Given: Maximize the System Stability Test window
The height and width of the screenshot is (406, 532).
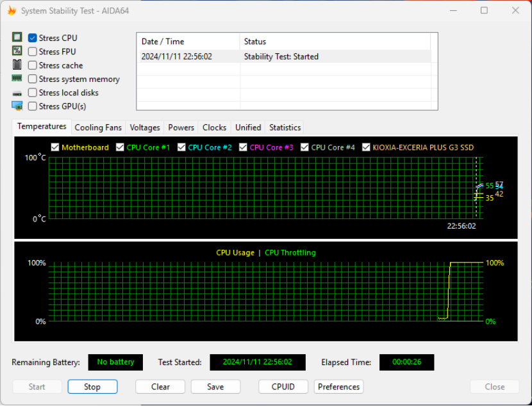Looking at the screenshot, I should click(x=484, y=10).
